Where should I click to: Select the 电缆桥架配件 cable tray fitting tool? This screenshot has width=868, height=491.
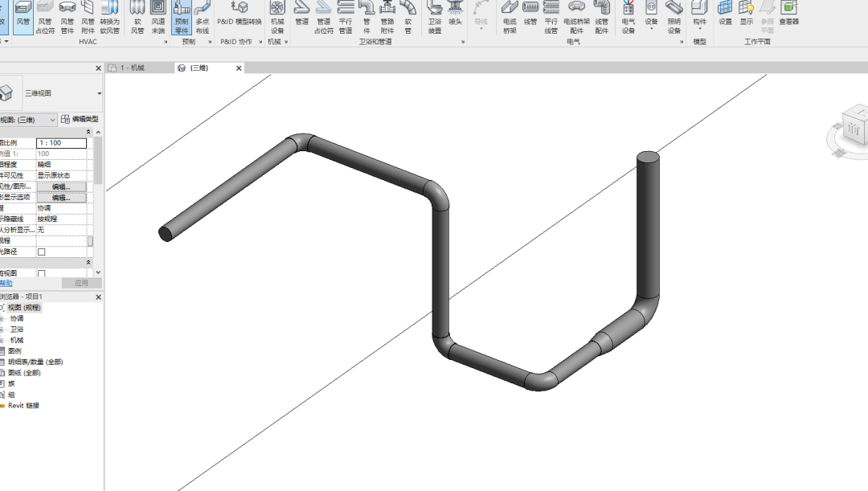576,17
